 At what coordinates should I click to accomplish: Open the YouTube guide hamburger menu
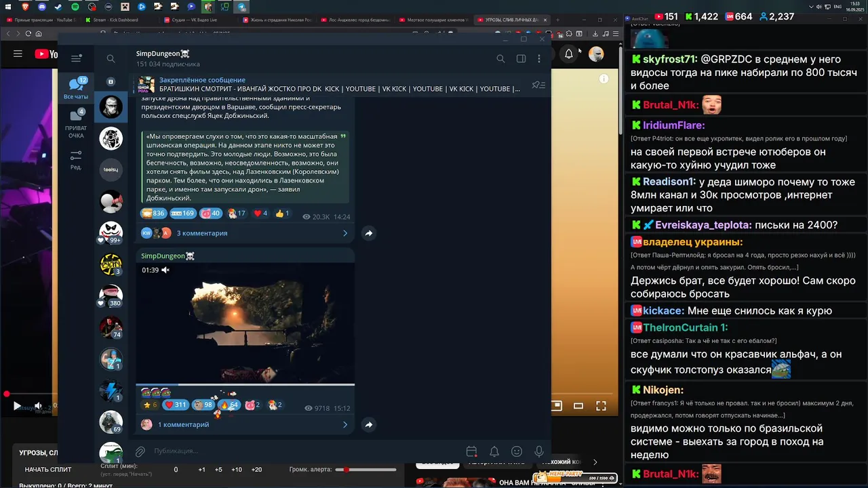(18, 54)
